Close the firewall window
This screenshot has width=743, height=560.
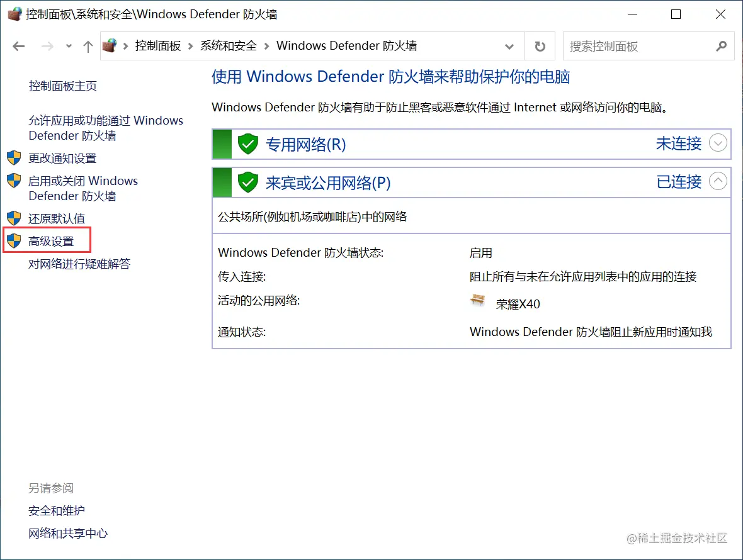coord(720,14)
